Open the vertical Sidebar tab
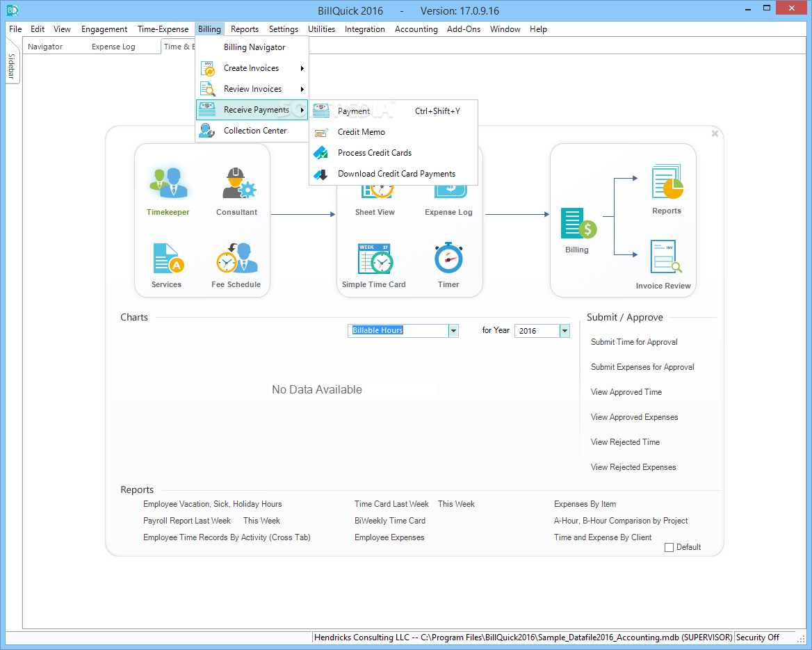Screen dimensions: 812x650 pos(12,67)
